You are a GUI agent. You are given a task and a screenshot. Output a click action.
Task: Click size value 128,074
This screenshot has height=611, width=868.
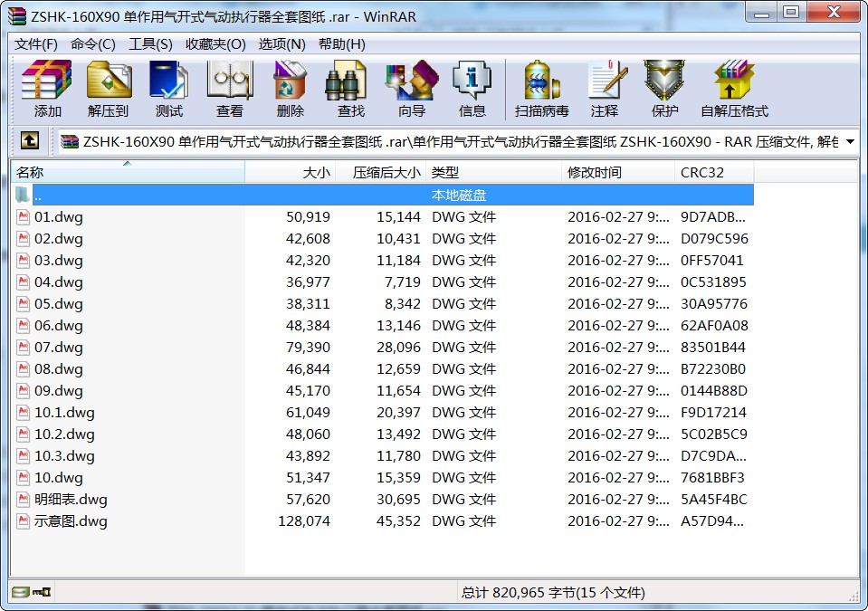[304, 520]
